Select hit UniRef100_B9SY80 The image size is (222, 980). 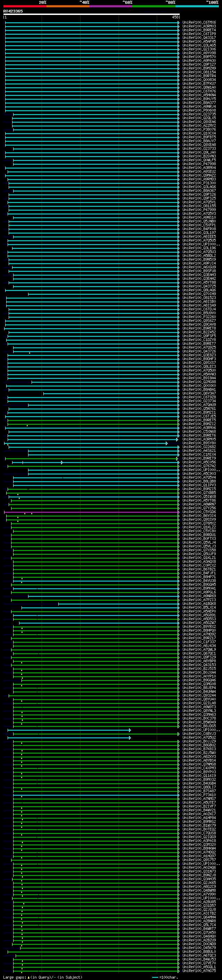point(199,443)
